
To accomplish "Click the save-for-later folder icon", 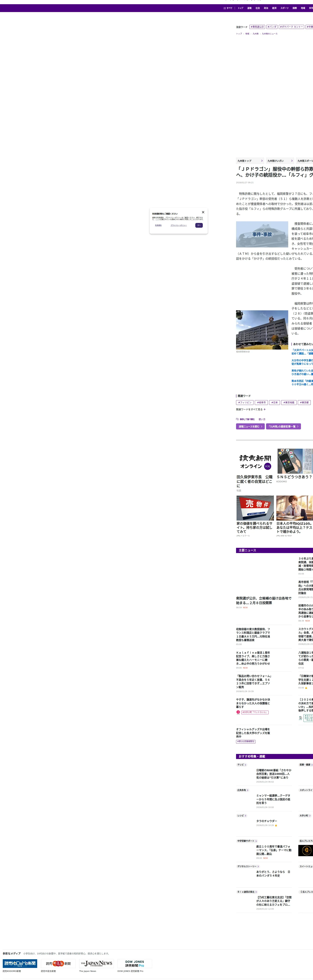I will [x=237, y=419].
